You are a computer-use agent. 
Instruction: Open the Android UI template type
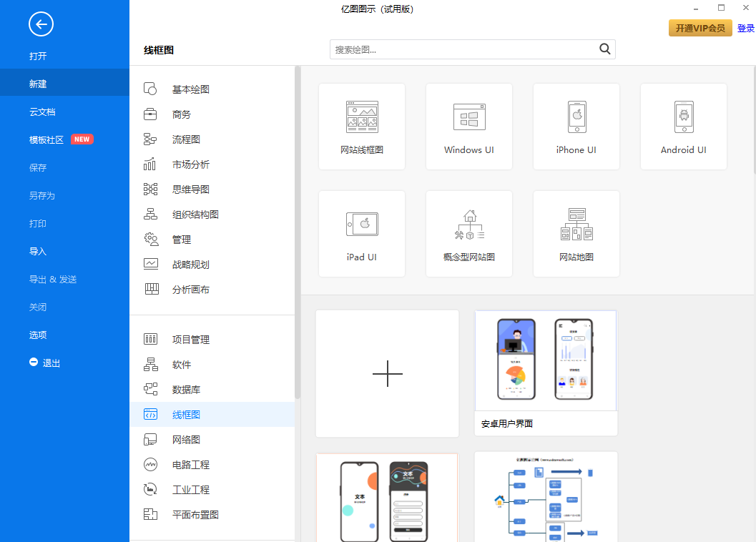click(x=684, y=127)
